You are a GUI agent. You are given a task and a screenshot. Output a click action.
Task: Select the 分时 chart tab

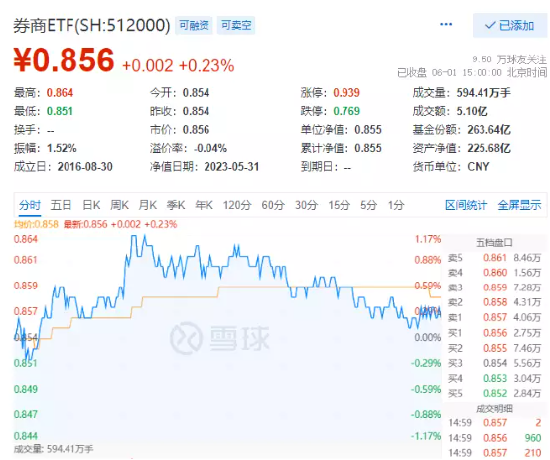(30, 205)
